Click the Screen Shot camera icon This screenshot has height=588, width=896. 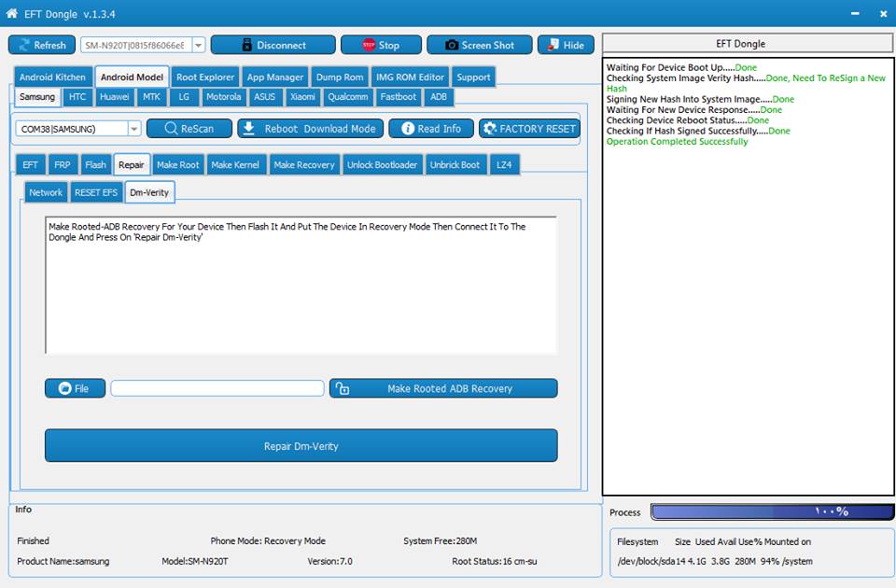(452, 45)
